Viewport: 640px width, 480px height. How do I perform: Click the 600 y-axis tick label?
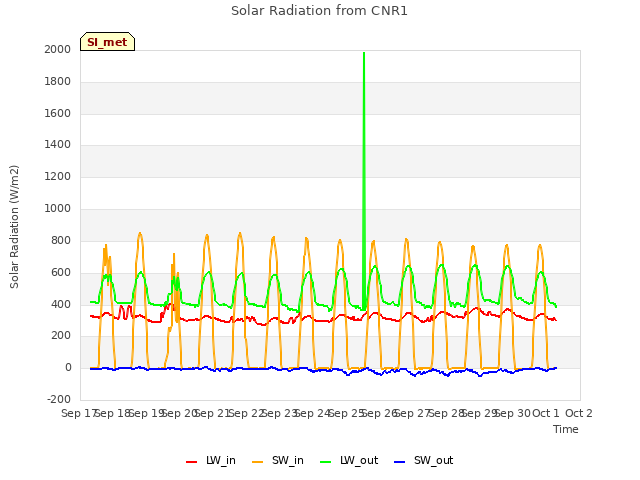click(x=61, y=272)
